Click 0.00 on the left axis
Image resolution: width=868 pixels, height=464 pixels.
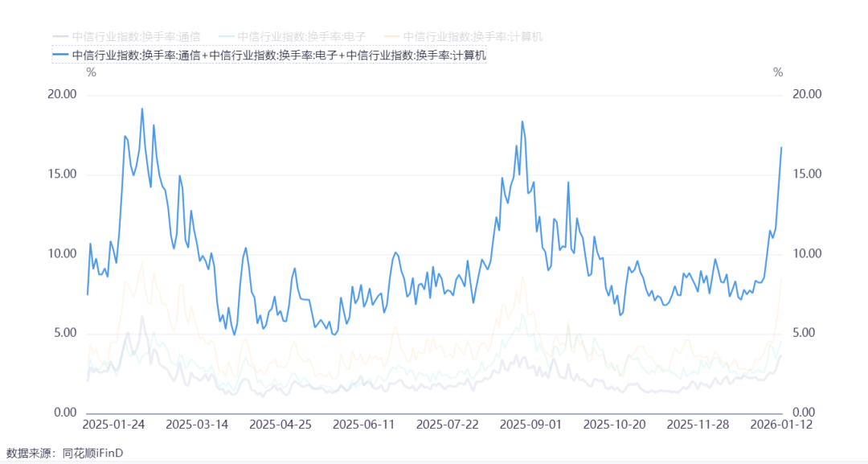65,413
